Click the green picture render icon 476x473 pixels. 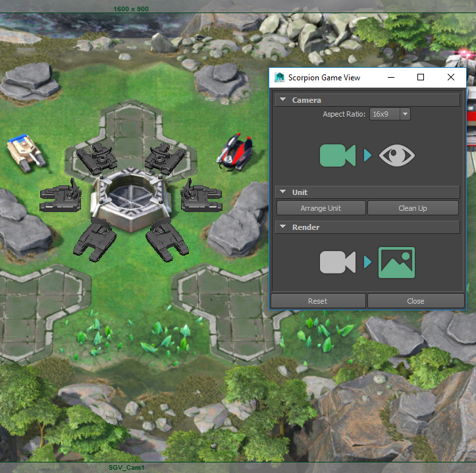pos(396,262)
